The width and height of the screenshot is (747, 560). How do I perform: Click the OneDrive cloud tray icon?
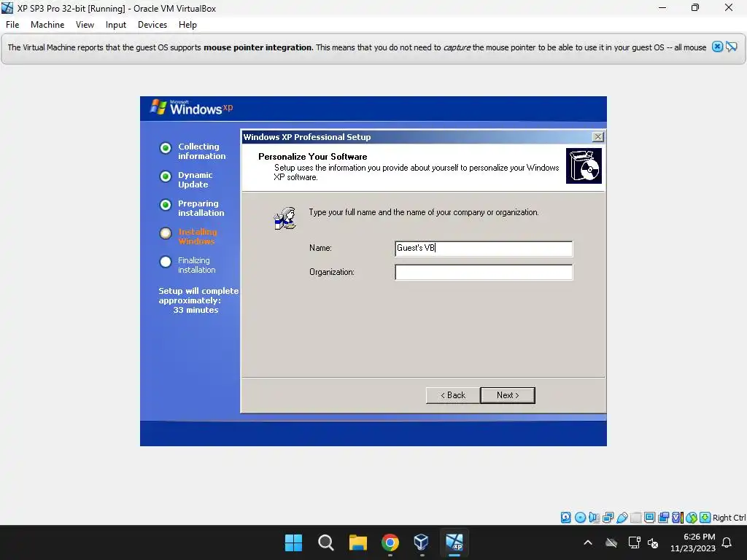click(611, 542)
